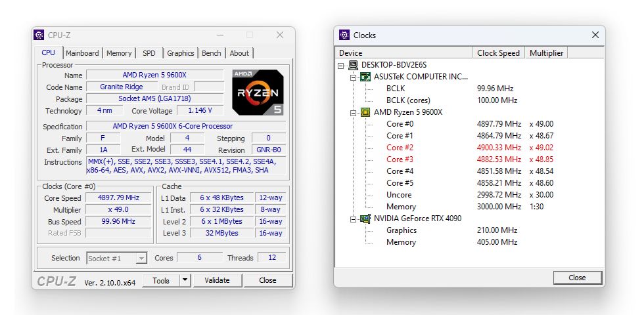The width and height of the screenshot is (644, 315).
Task: Click the Level 3 cache 32 MBytes field
Action: click(222, 233)
